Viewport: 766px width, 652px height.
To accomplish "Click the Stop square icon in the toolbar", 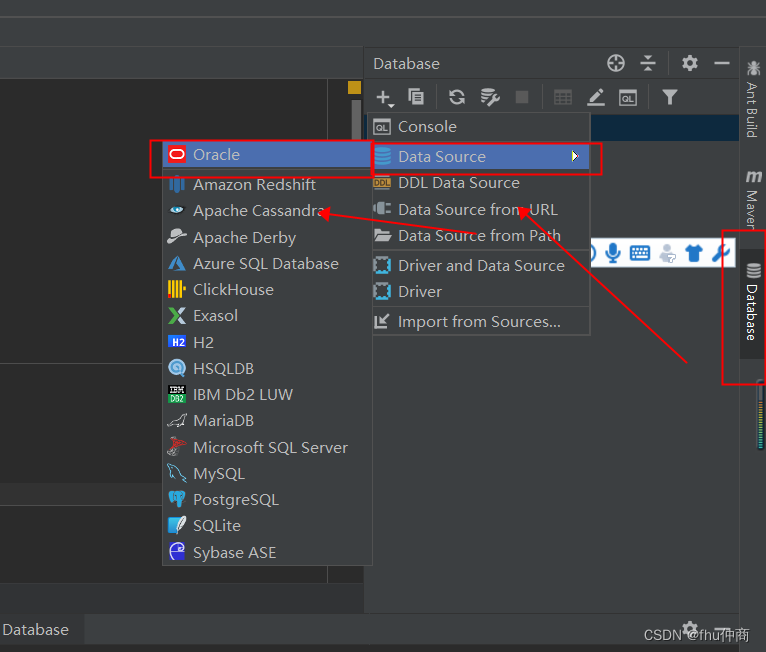I will click(x=522, y=97).
